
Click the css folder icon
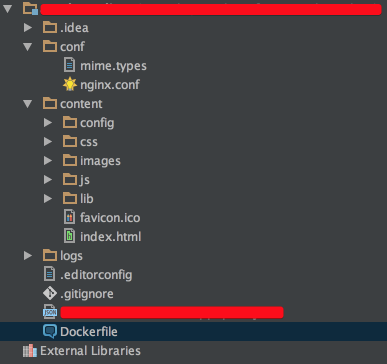[x=70, y=141]
